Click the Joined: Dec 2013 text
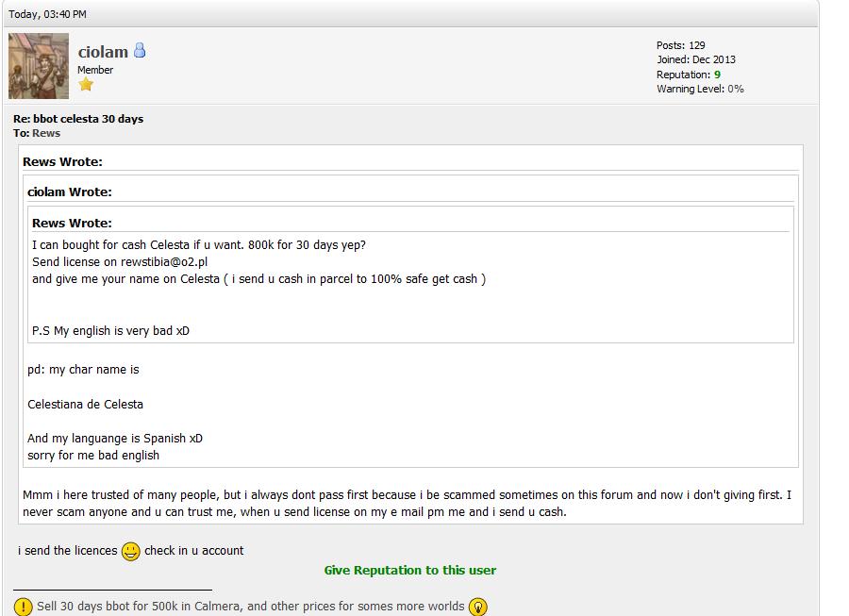The width and height of the screenshot is (849, 616). tap(696, 59)
